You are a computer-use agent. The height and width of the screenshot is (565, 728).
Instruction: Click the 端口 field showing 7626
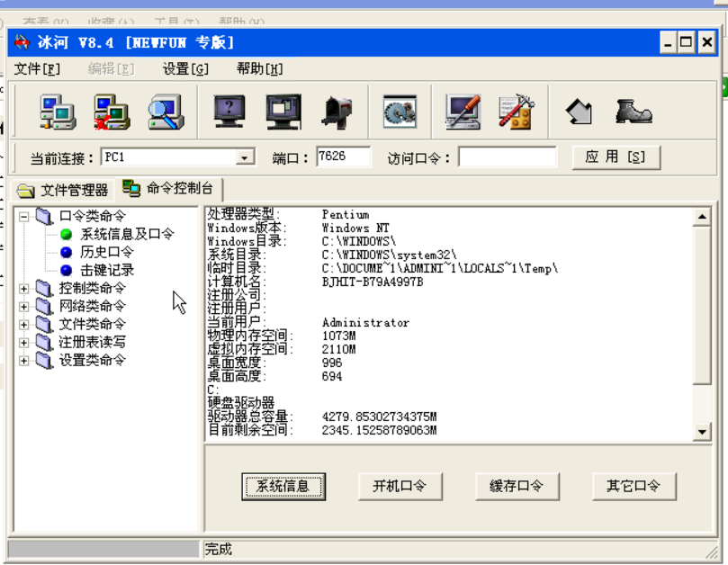point(344,157)
